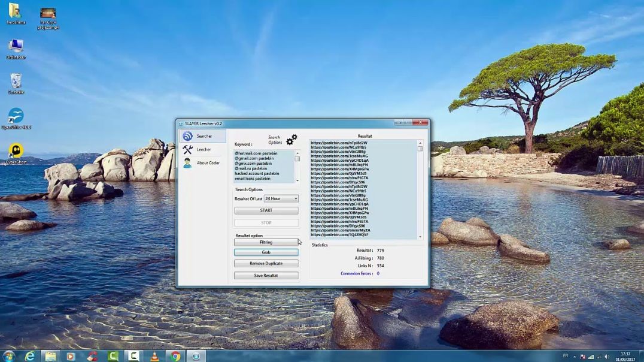Screen dimensions: 644x362
Task: Click the "Keyword :" label
Action: pos(244,144)
